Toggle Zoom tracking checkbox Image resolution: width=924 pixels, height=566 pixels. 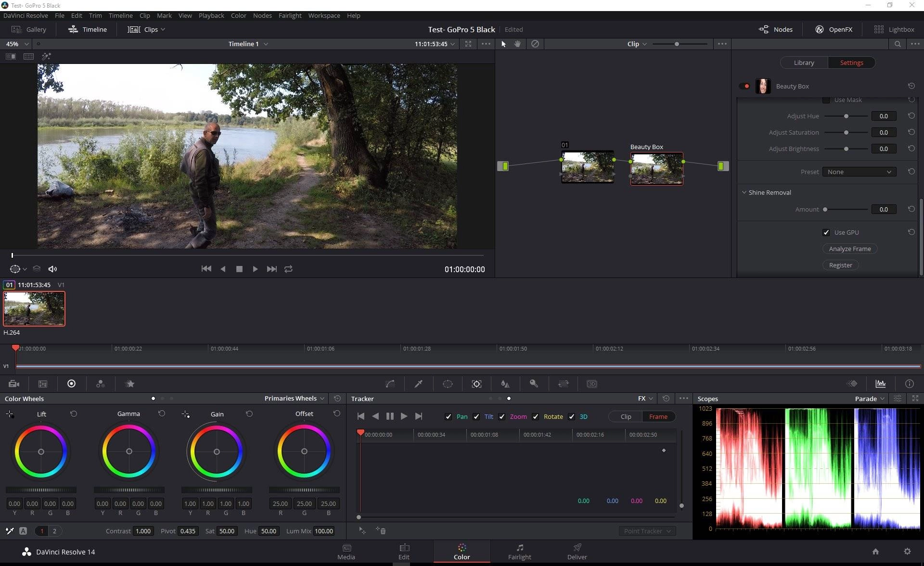pyautogui.click(x=502, y=416)
